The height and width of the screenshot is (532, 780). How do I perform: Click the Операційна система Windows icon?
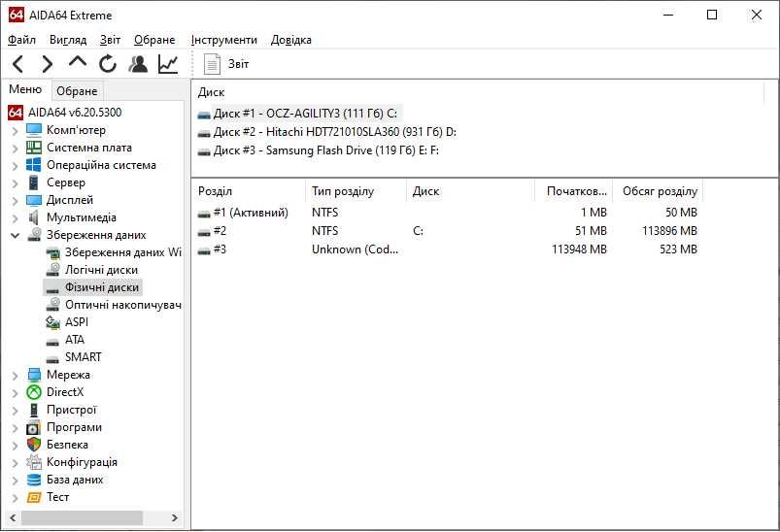click(x=34, y=165)
